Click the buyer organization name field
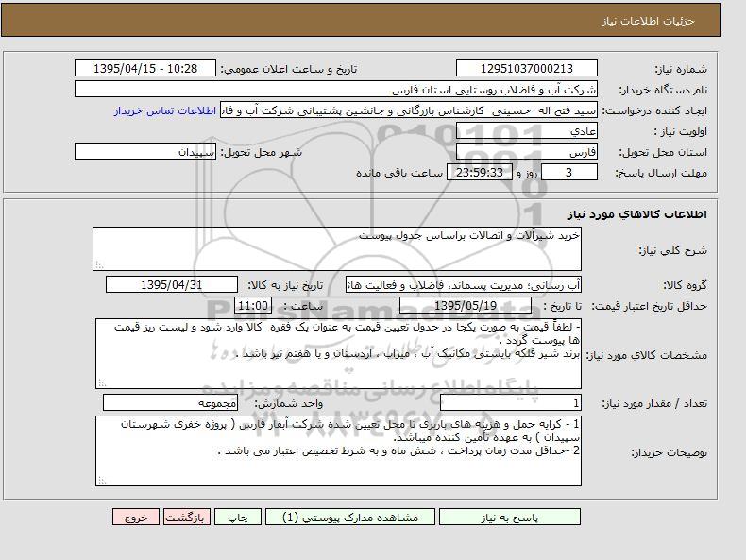Screen dimensions: 746x560 pyautogui.click(x=336, y=90)
